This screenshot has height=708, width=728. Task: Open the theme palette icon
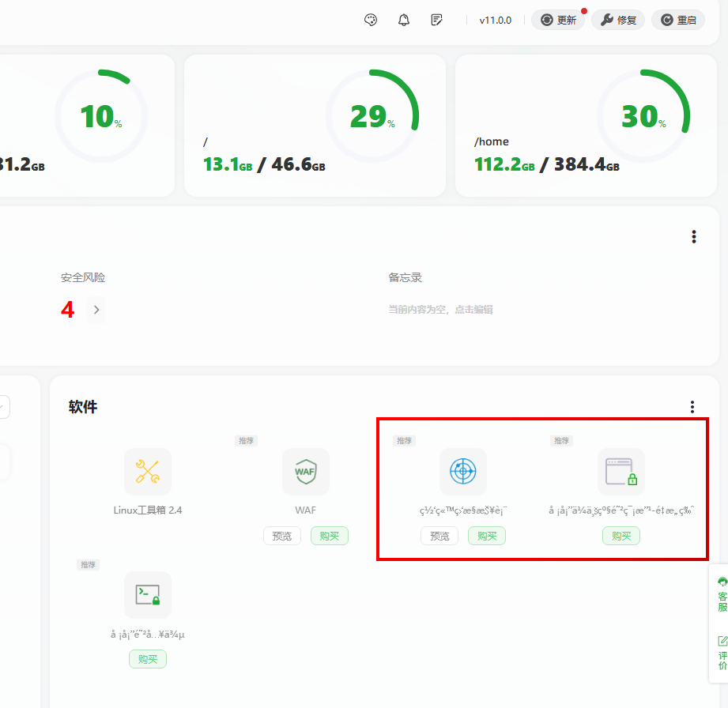click(371, 20)
